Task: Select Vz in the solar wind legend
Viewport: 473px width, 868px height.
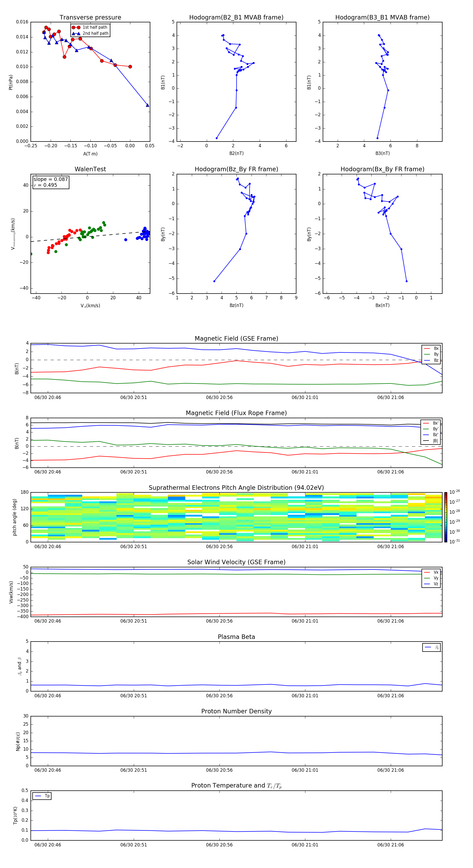Action: pyautogui.click(x=431, y=584)
